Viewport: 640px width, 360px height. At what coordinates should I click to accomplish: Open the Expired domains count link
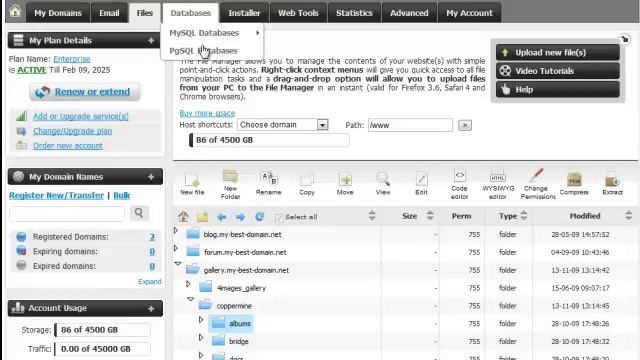[152, 266]
